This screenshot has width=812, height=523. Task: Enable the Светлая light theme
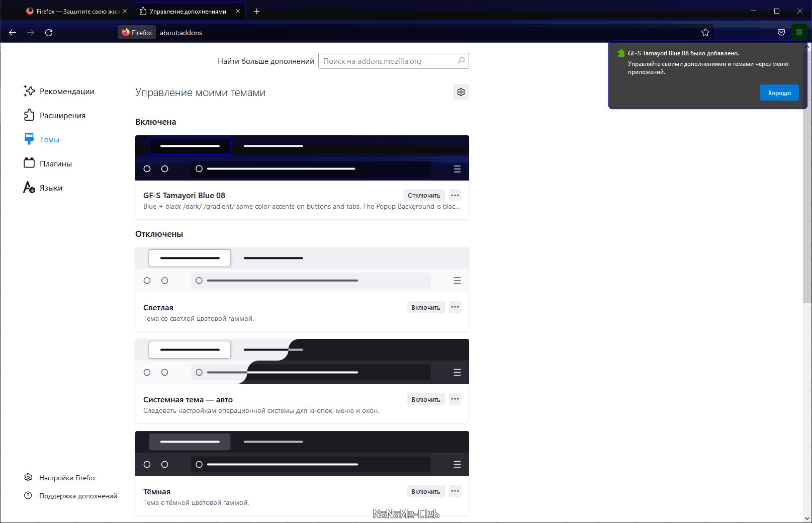coord(425,307)
